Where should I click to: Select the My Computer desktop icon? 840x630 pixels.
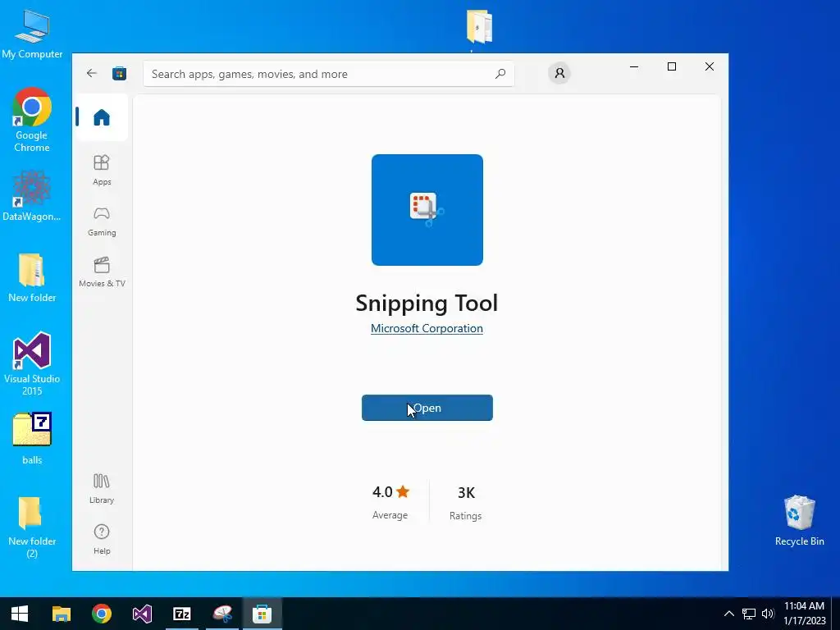pyautogui.click(x=32, y=34)
